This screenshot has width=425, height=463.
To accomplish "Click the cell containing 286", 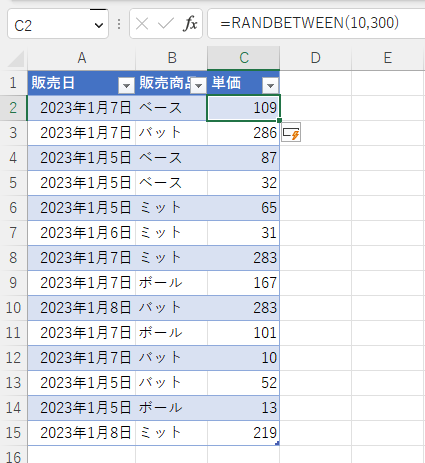I will [x=243, y=133].
